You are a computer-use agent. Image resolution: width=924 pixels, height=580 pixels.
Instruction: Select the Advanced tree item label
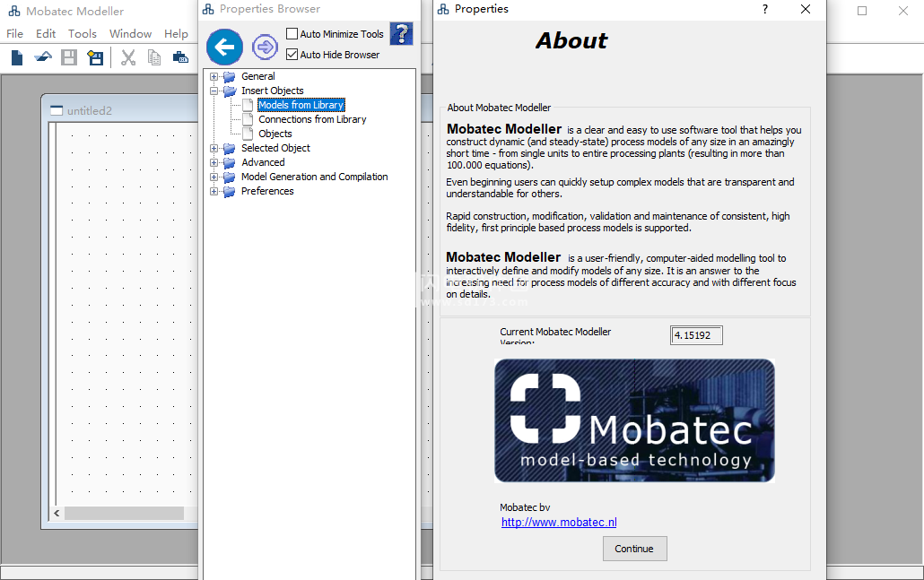tap(263, 162)
